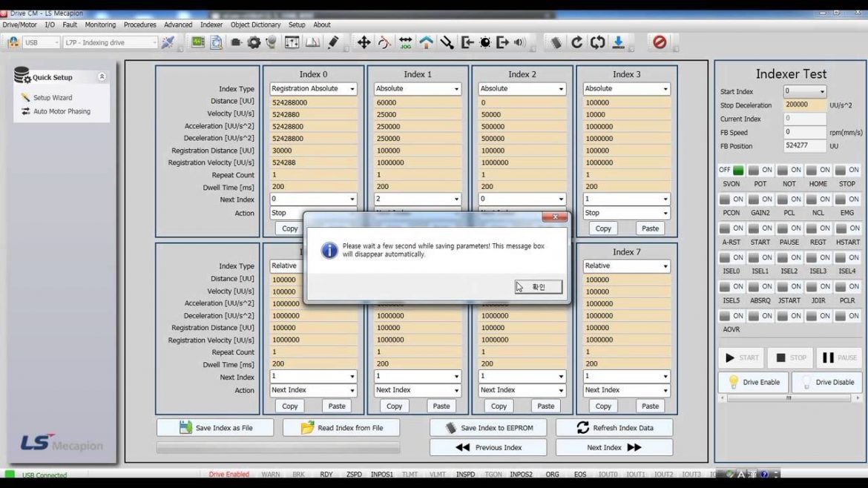Image resolution: width=868 pixels, height=488 pixels.
Task: Click the blue download arrow icon
Action: pos(618,42)
